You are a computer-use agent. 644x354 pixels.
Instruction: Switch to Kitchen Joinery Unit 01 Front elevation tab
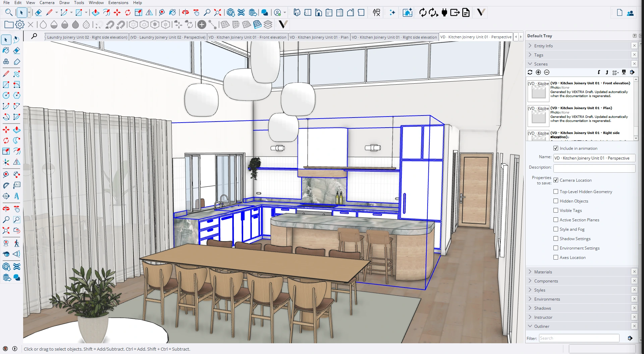(x=247, y=37)
